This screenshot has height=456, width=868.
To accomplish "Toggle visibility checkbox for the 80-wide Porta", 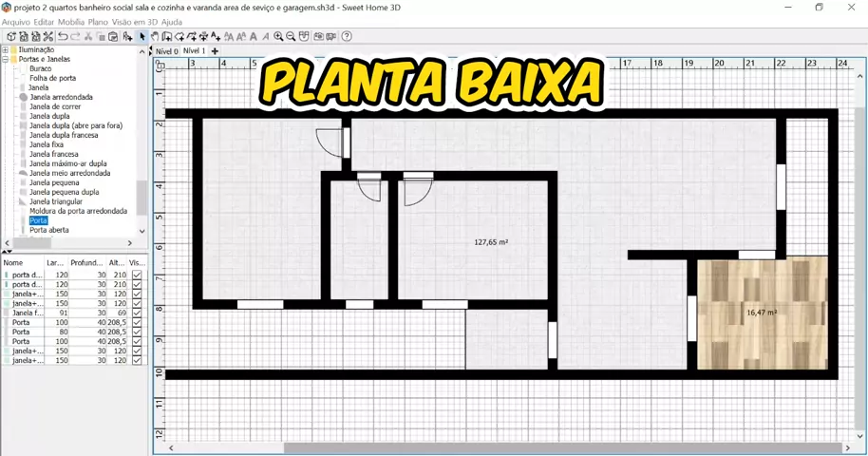I will click(137, 332).
